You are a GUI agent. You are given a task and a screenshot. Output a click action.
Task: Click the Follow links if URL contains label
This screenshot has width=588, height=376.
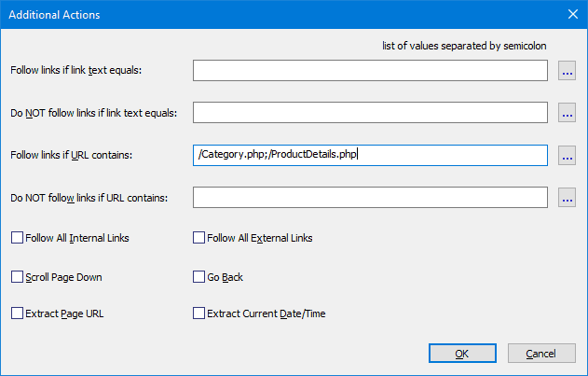click(71, 155)
